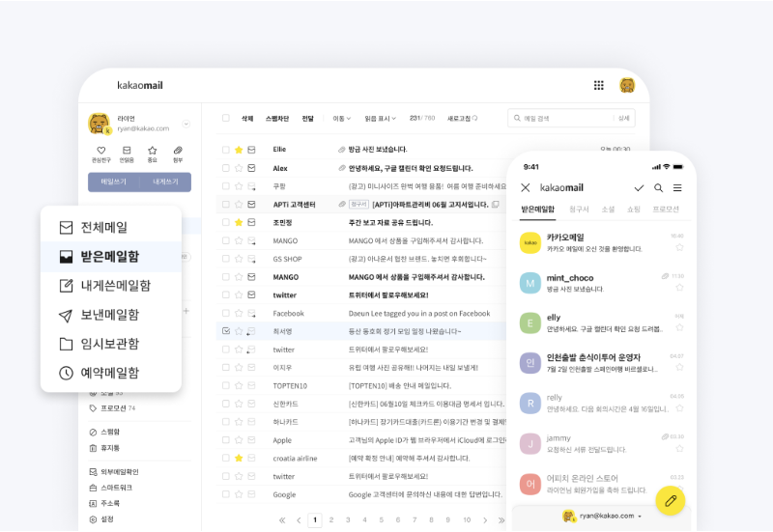Jump to last page double arrow
Image resolution: width=773 pixels, height=532 pixels.
501,520
